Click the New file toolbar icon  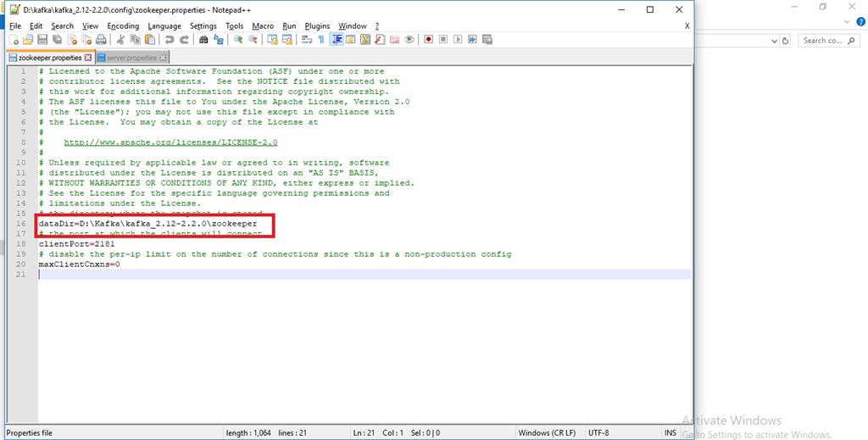pos(14,40)
